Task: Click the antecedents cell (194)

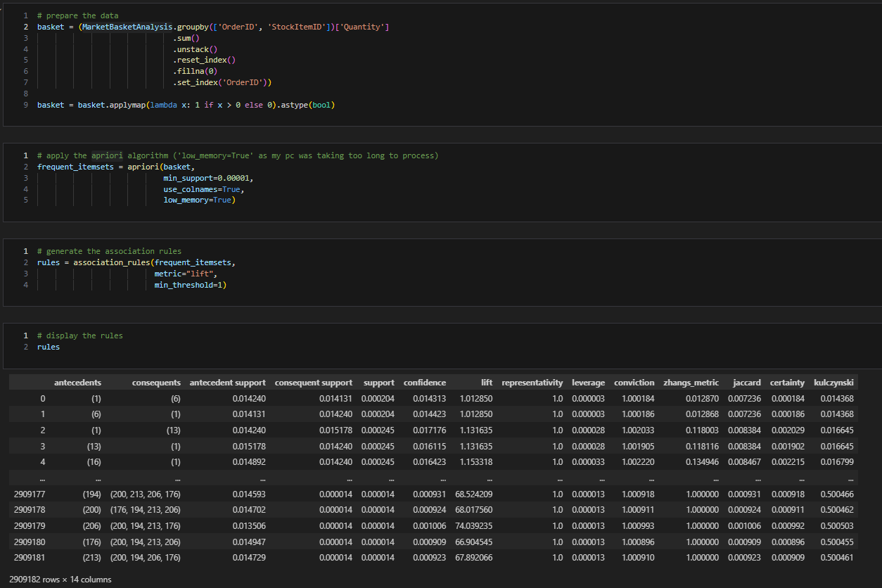Action: 90,494
